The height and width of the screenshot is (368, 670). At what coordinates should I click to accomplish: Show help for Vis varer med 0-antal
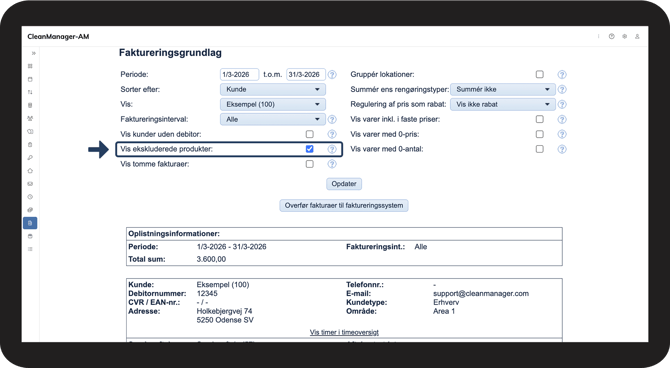(562, 149)
